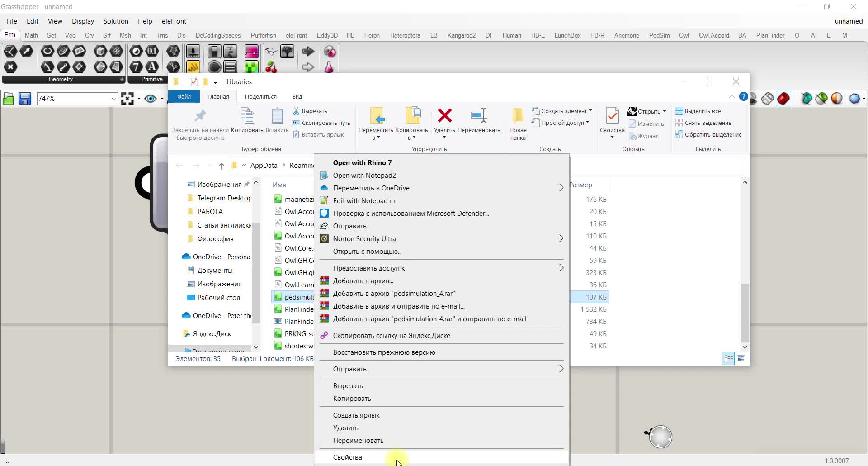The image size is (868, 466).
Task: Add the Gradient component icon
Action: click(x=251, y=51)
